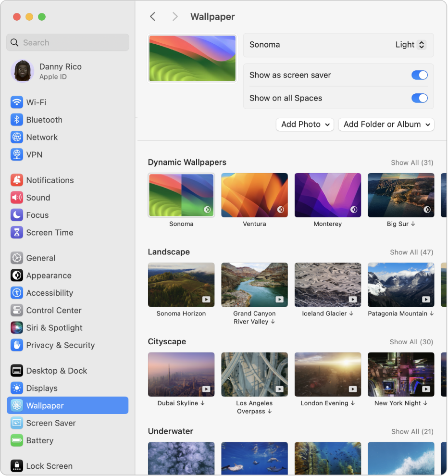Go back using the navigation back chevron
The image size is (448, 476).
click(x=152, y=16)
